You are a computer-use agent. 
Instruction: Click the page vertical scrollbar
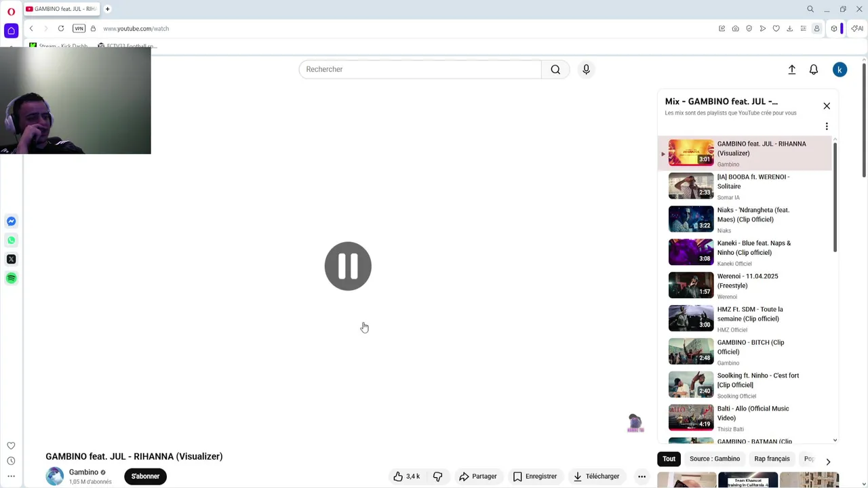coord(864,122)
